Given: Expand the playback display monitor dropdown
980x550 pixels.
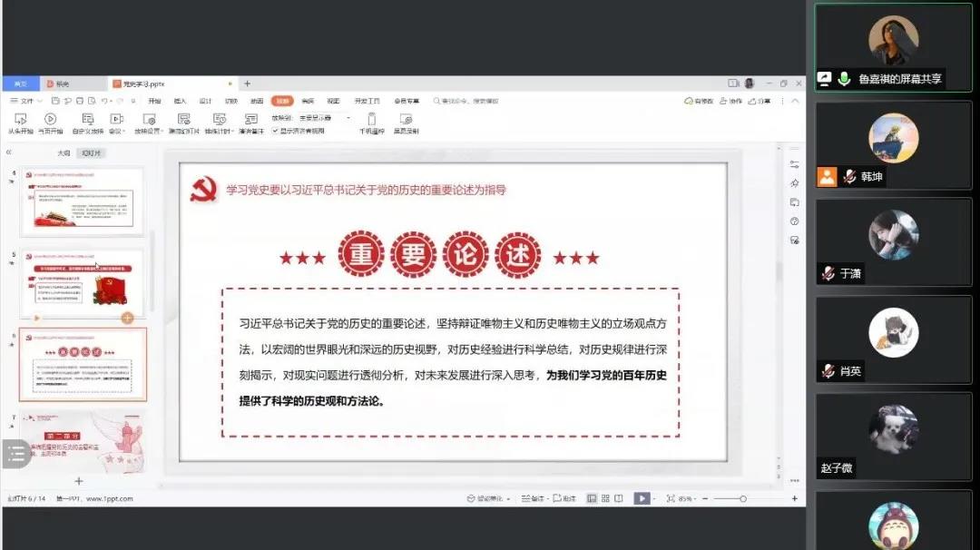Looking at the screenshot, I should tap(348, 118).
